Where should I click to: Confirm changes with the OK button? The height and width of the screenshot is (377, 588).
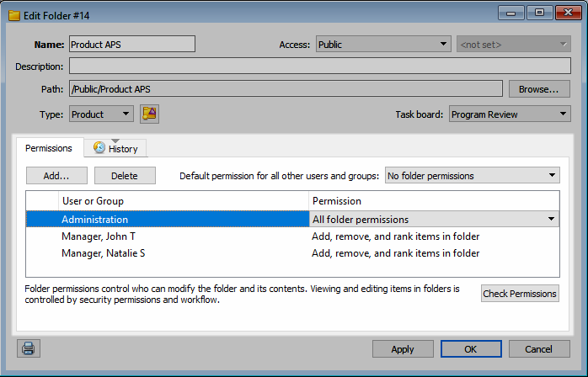(x=471, y=349)
